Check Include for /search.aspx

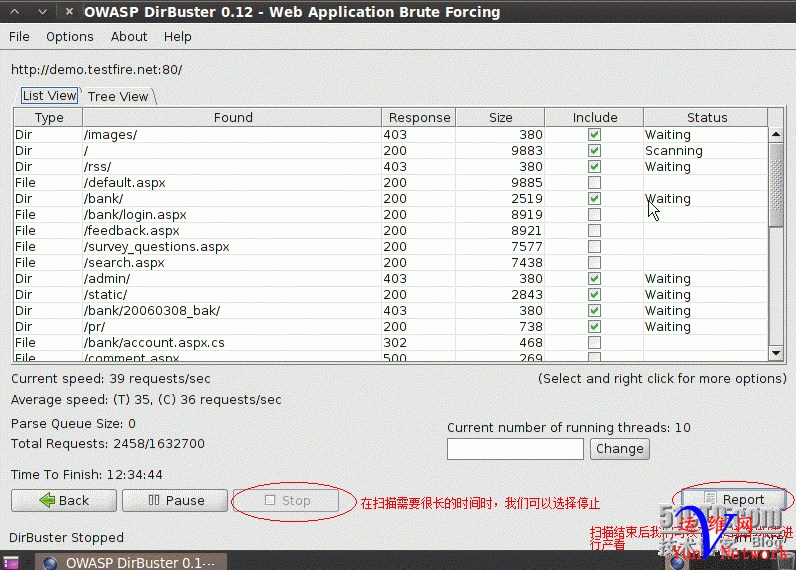(x=594, y=262)
